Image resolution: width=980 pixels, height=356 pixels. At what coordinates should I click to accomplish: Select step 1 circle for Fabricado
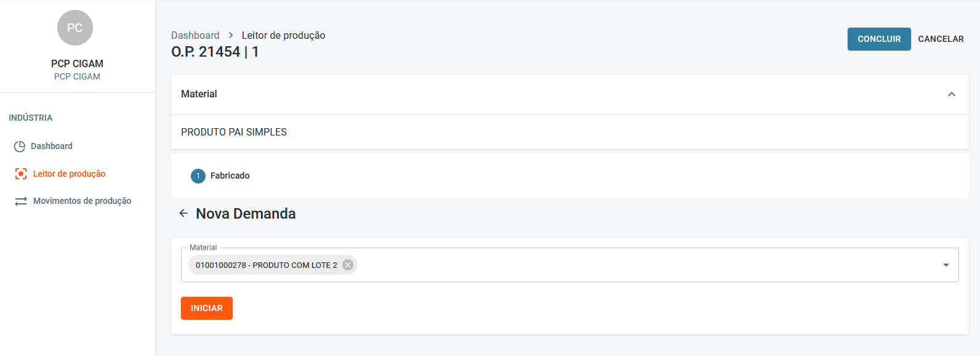(198, 176)
